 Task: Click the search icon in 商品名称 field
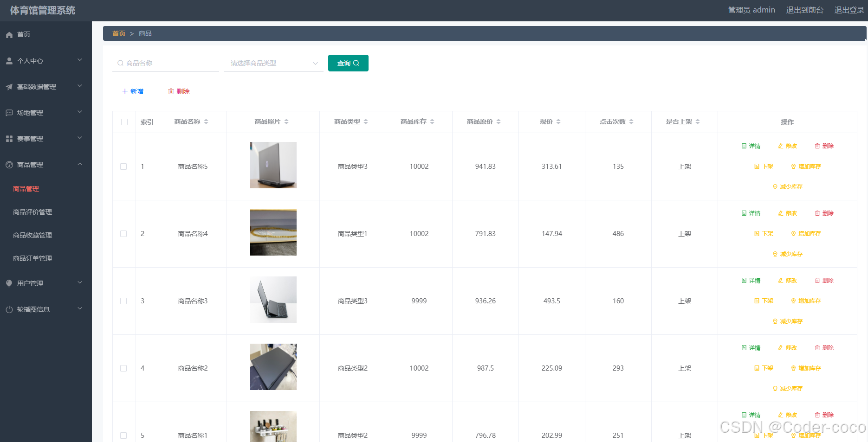coord(120,63)
